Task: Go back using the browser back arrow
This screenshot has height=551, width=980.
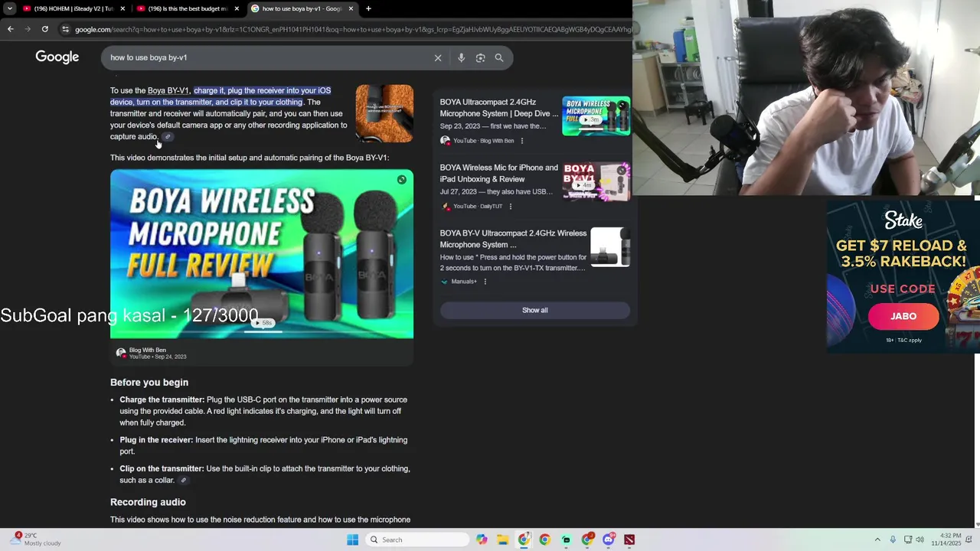Action: (x=10, y=29)
